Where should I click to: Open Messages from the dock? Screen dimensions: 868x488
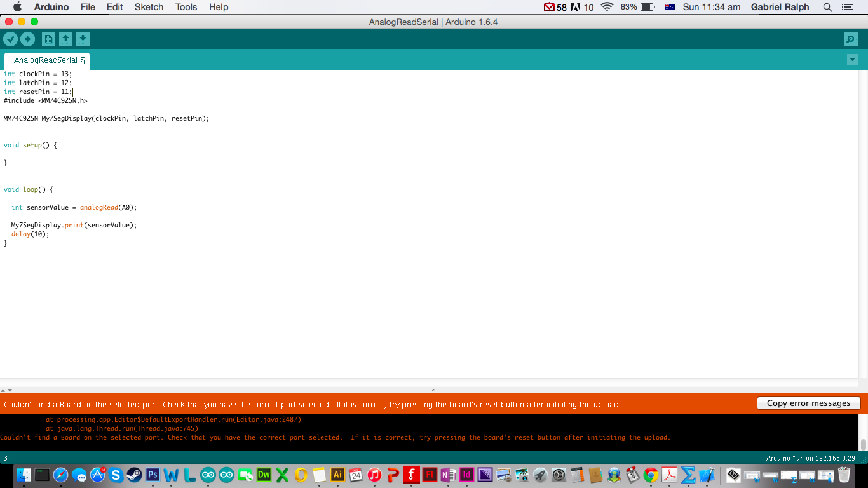pos(79,475)
